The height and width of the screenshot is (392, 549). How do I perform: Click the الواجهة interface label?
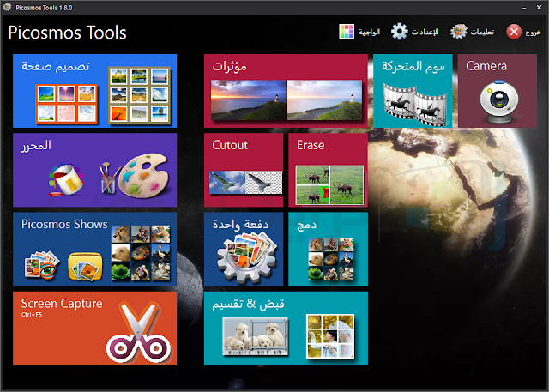369,33
